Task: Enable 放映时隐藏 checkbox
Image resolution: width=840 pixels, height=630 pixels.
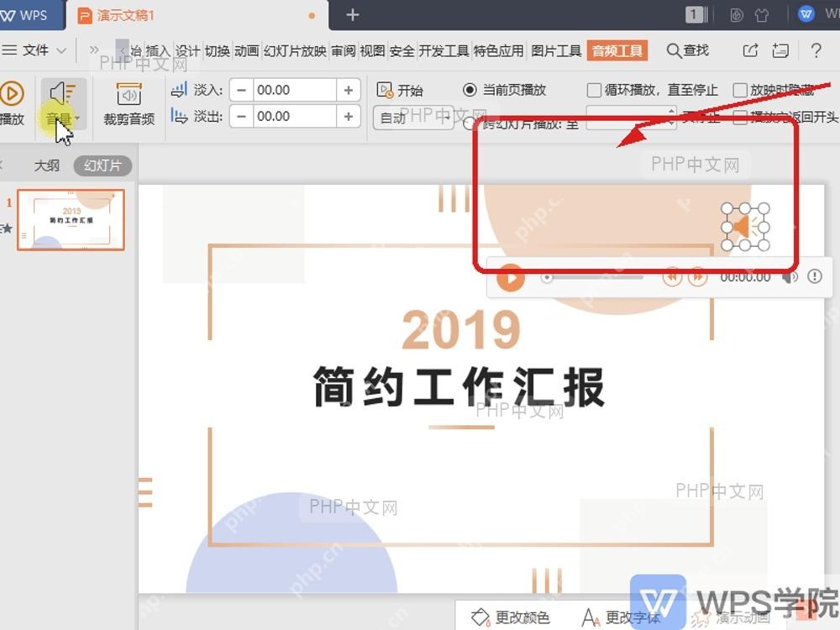Action: [x=740, y=90]
